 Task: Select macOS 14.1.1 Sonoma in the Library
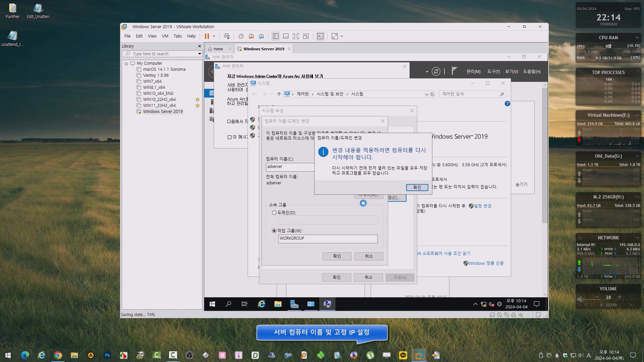click(x=164, y=69)
